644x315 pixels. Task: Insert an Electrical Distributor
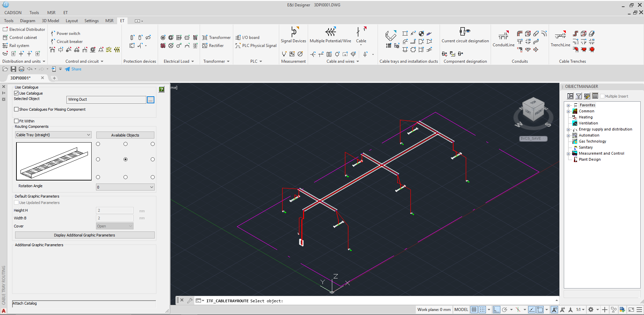tap(24, 30)
